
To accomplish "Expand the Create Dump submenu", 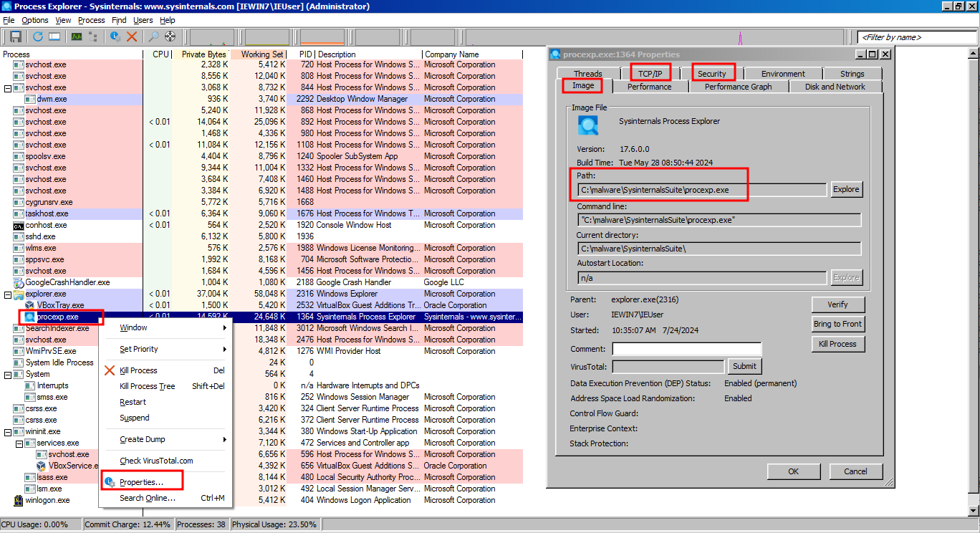I will point(165,439).
